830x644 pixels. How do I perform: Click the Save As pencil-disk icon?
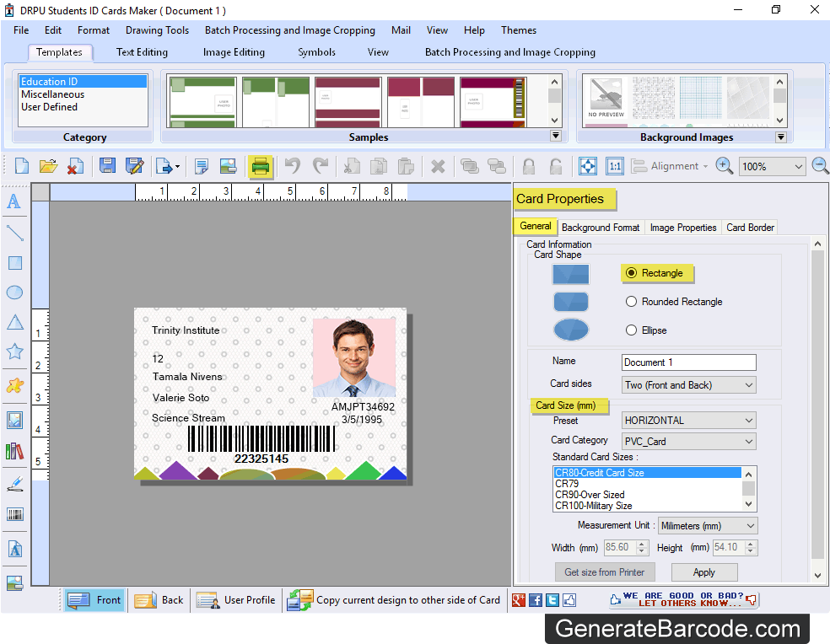coord(134,166)
